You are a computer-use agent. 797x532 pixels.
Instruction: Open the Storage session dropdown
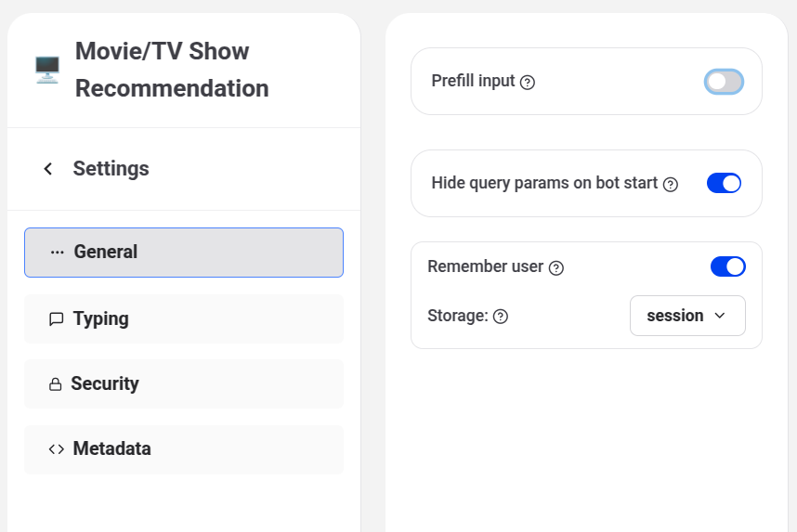coord(686,316)
